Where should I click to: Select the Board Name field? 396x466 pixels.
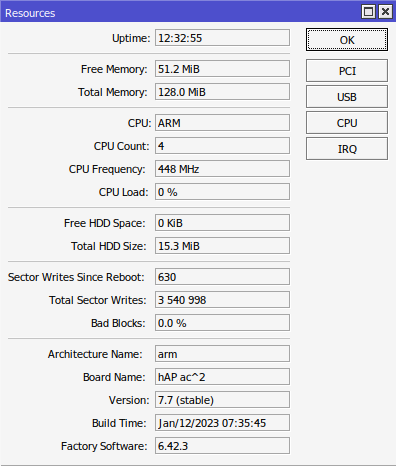coord(222,377)
